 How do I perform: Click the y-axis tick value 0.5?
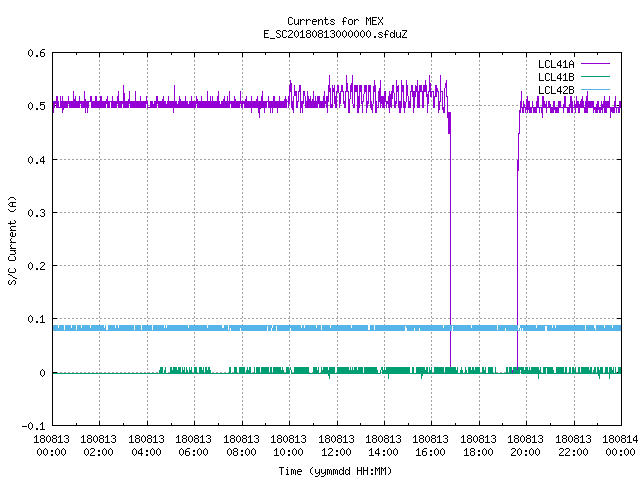[36, 106]
